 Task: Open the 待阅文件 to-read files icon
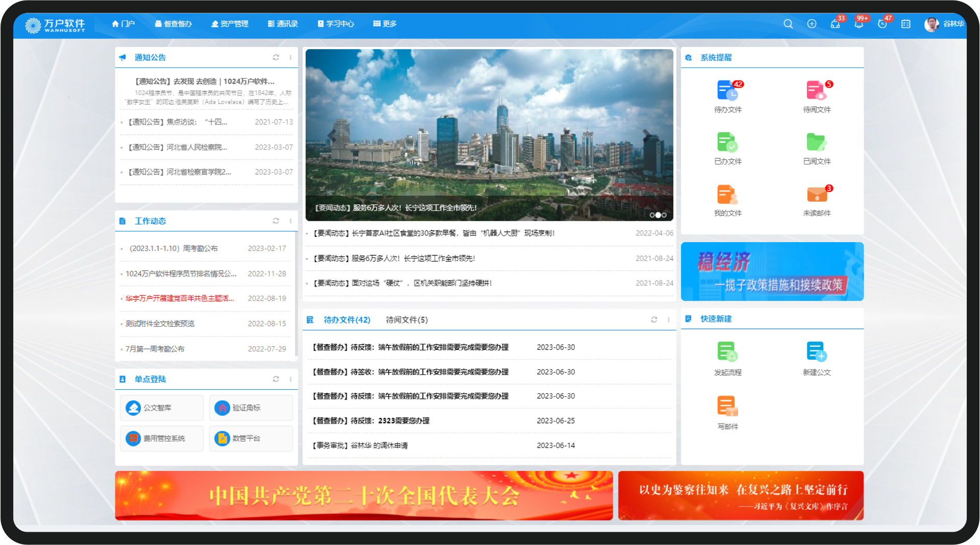pyautogui.click(x=816, y=91)
